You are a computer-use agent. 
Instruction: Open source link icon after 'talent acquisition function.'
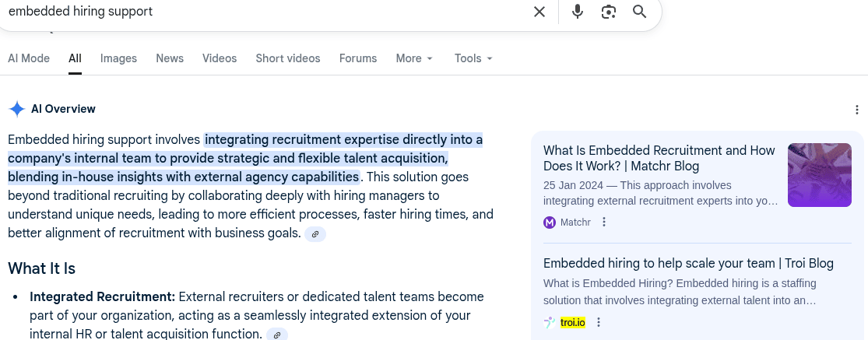277,335
